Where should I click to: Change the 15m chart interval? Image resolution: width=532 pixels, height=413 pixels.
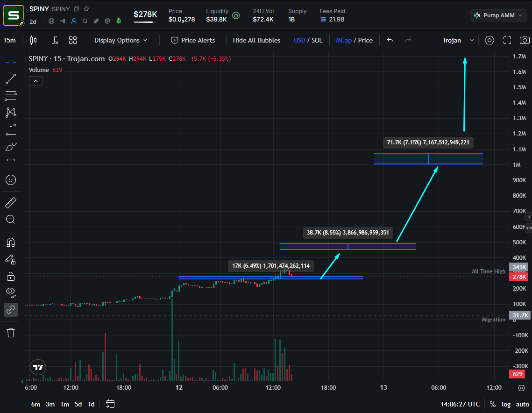(9, 40)
